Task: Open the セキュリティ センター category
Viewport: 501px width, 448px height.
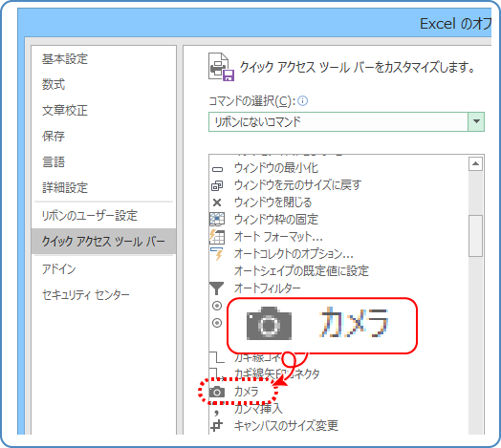Action: point(86,294)
